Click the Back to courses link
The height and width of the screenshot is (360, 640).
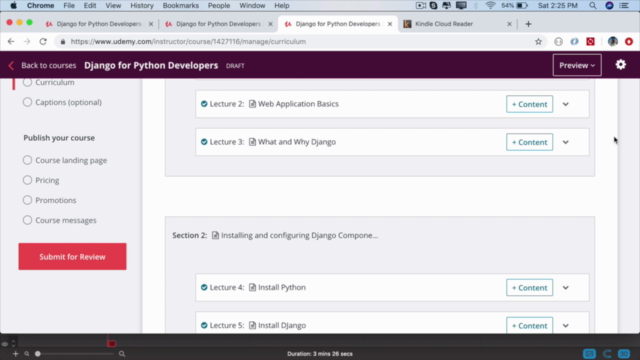point(49,65)
